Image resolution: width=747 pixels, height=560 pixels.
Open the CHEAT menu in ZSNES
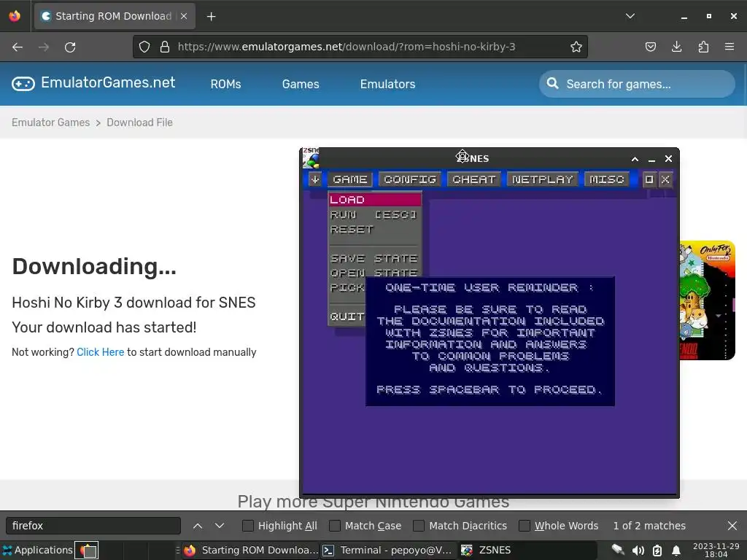coord(474,179)
